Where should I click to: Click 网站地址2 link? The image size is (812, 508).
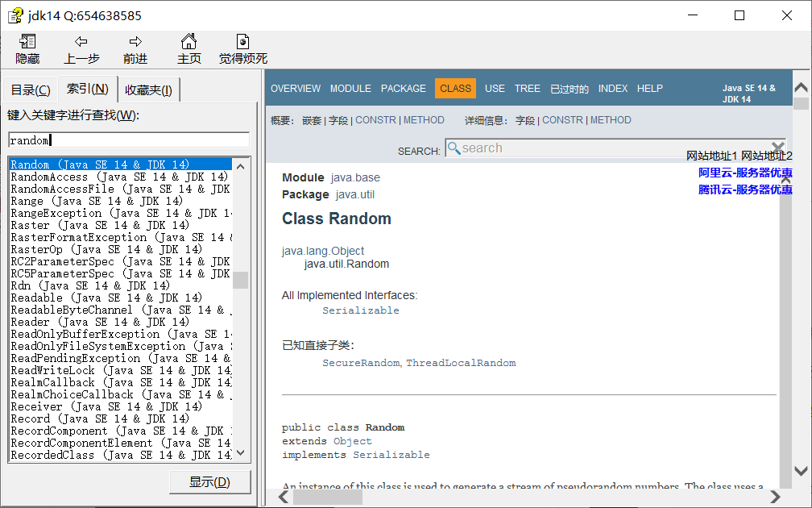tap(766, 156)
